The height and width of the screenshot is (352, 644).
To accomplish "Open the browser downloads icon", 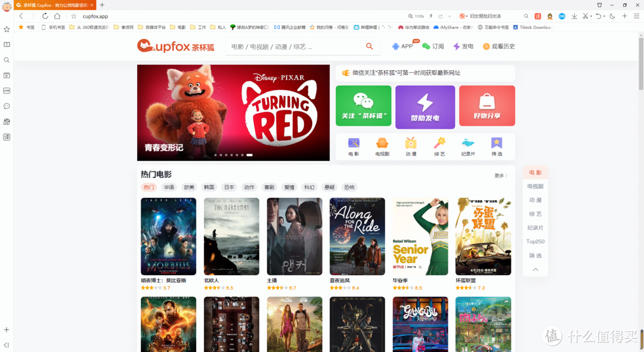I will point(574,16).
